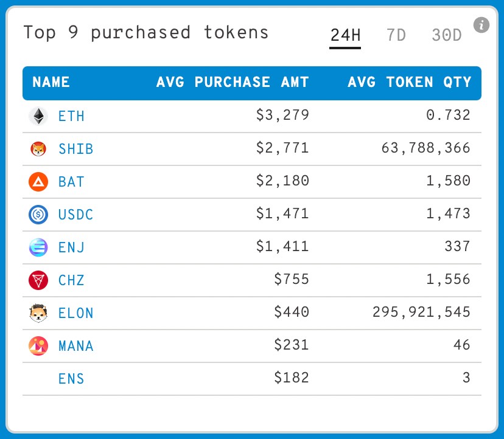504x439 pixels.
Task: Select the 1,580 token quantity for BAT
Action: [448, 181]
